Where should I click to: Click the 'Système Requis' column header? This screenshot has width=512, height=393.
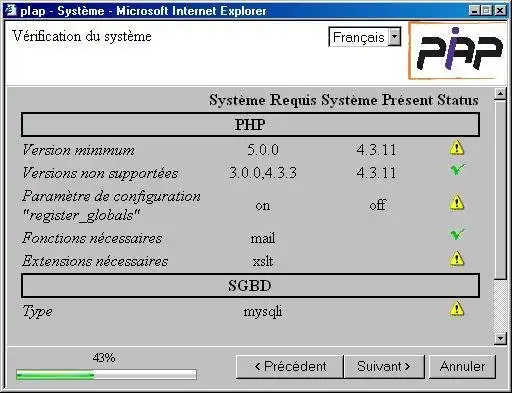[263, 100]
